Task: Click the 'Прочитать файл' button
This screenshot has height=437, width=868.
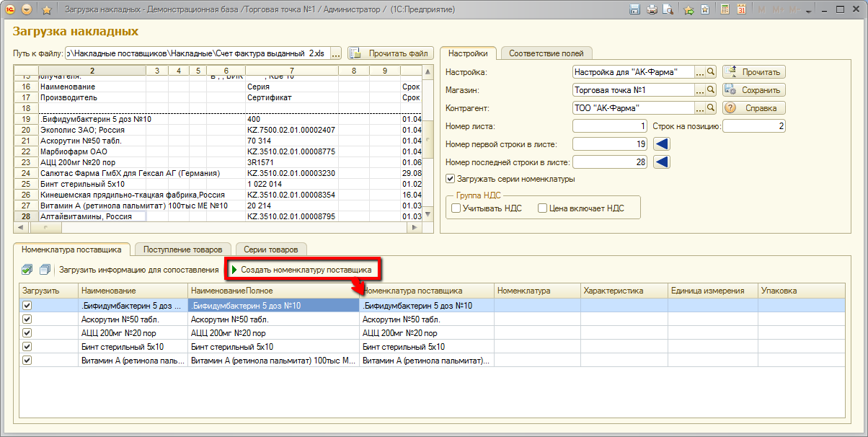Action: coord(390,53)
